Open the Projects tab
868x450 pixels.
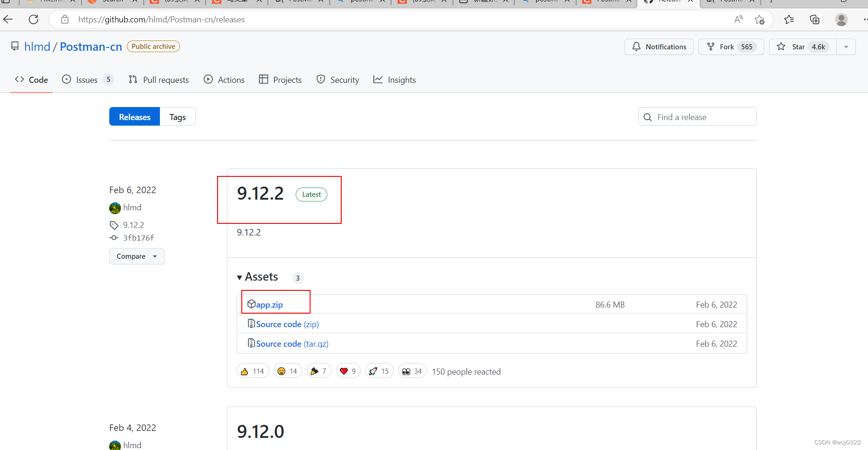(x=280, y=80)
